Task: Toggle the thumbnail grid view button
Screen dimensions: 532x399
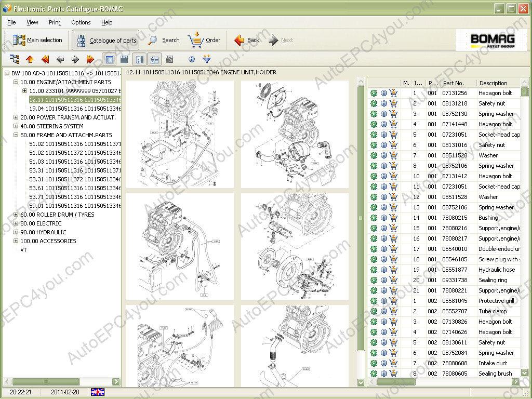Action: [x=154, y=59]
